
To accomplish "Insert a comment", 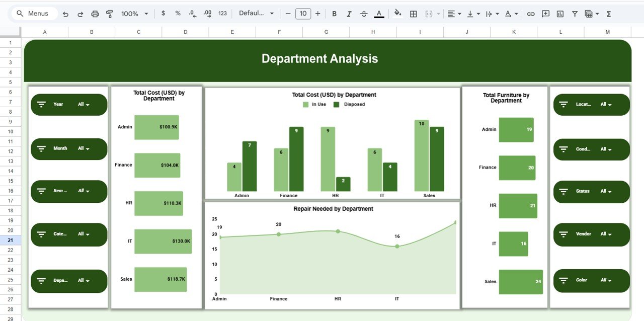I will pos(545,14).
